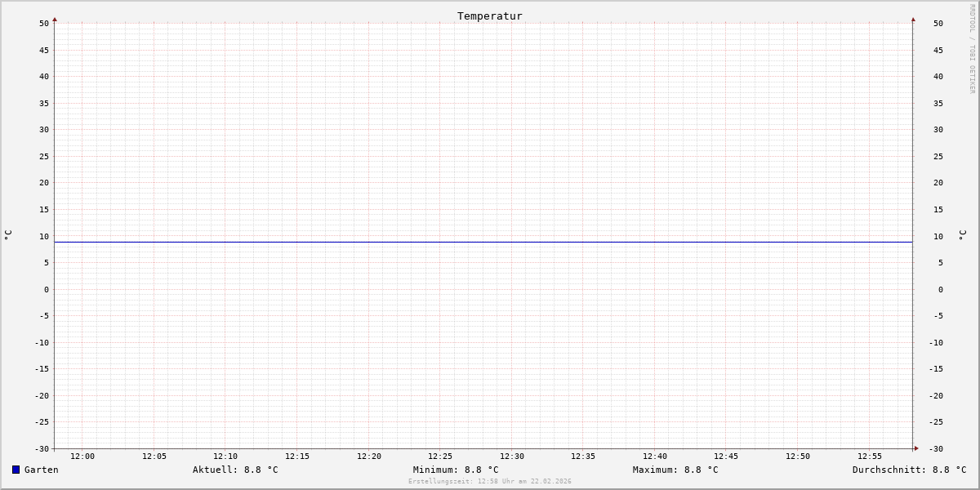This screenshot has height=490, width=980.
Task: Click the right-axis "15" tick label
Action: (938, 210)
